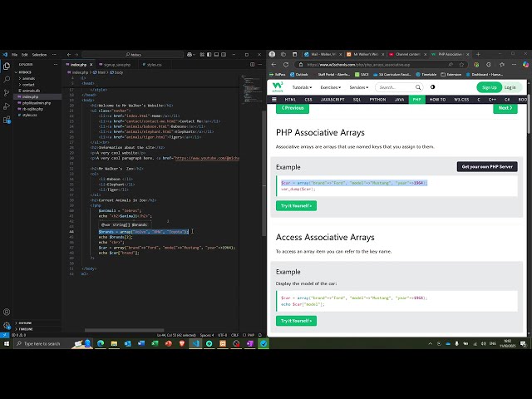This screenshot has height=399, width=532.
Task: Click the w3schools search magnifier icon
Action: [x=418, y=87]
